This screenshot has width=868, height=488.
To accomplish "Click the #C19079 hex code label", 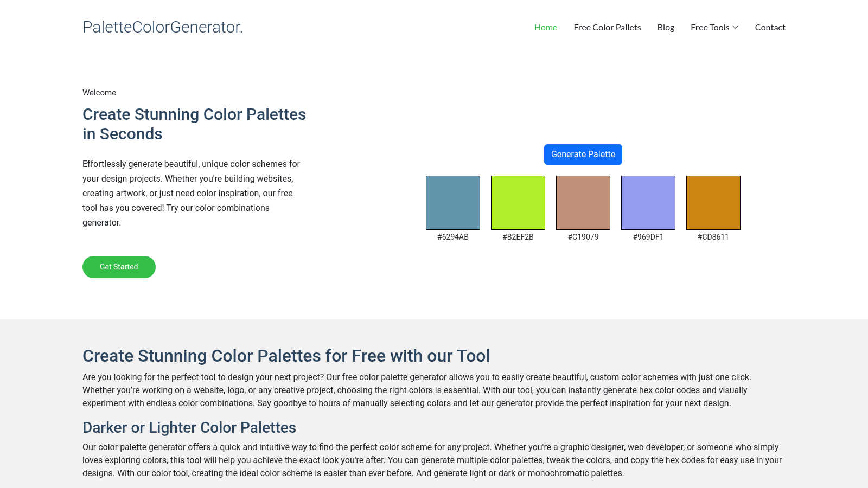I will [583, 237].
